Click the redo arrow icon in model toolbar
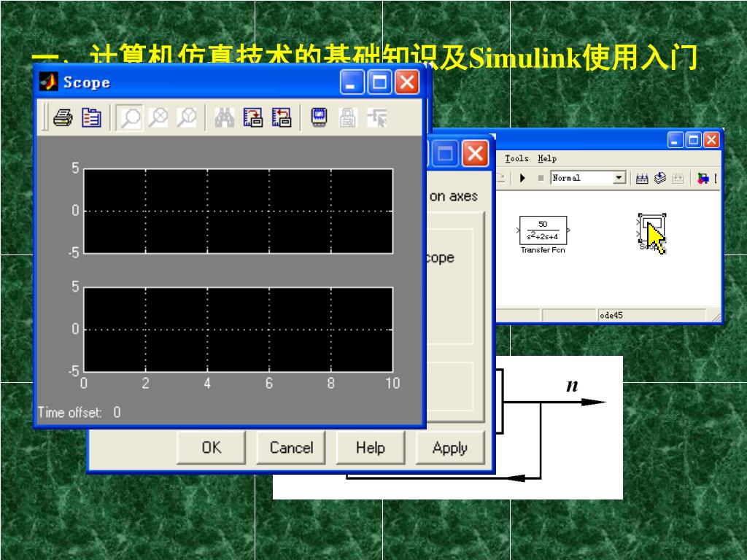 coord(500,178)
